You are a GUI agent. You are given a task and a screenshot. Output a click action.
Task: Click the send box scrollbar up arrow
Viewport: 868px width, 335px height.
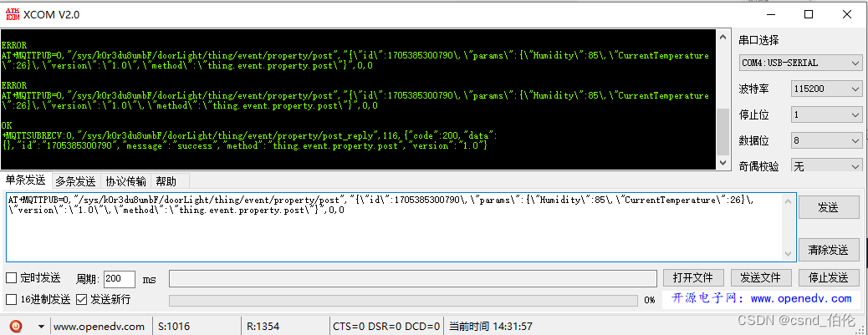(x=789, y=201)
